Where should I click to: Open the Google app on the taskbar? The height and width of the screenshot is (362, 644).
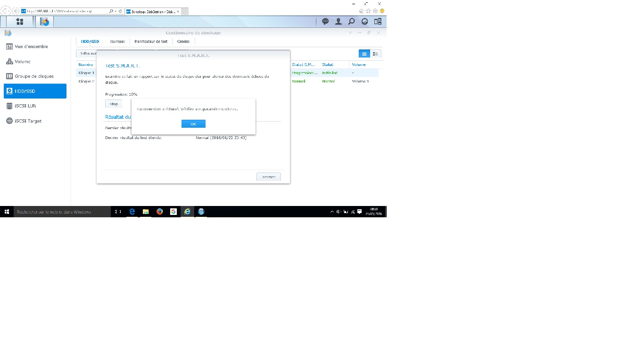[173, 212]
